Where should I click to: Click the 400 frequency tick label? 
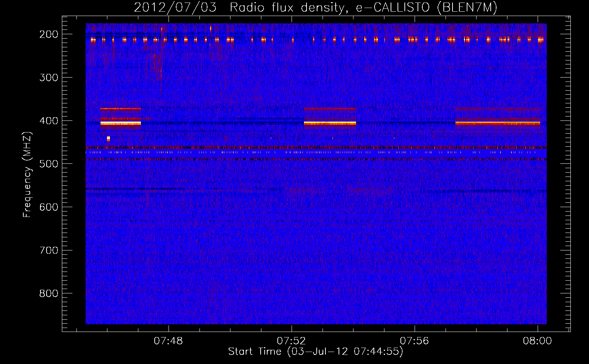pyautogui.click(x=49, y=121)
